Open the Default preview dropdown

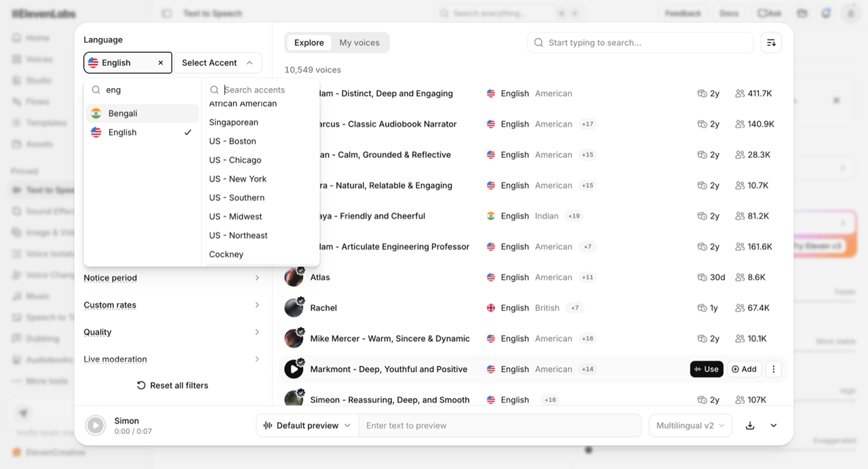(307, 426)
